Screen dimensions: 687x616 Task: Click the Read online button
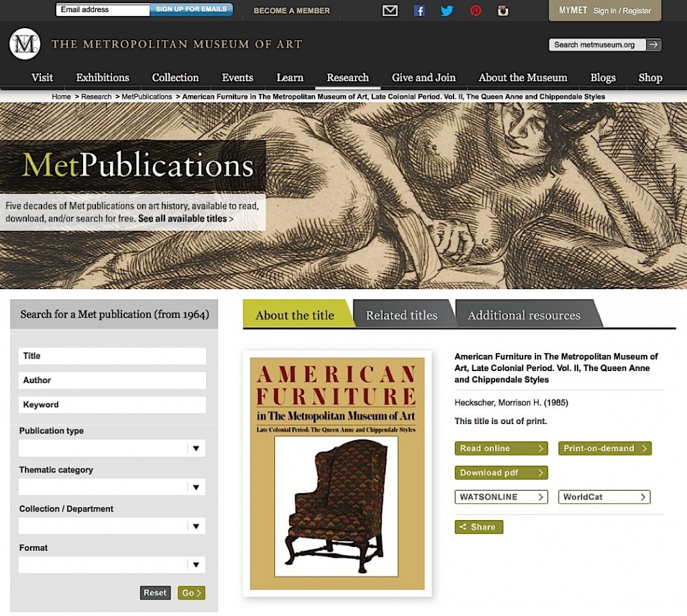click(501, 448)
